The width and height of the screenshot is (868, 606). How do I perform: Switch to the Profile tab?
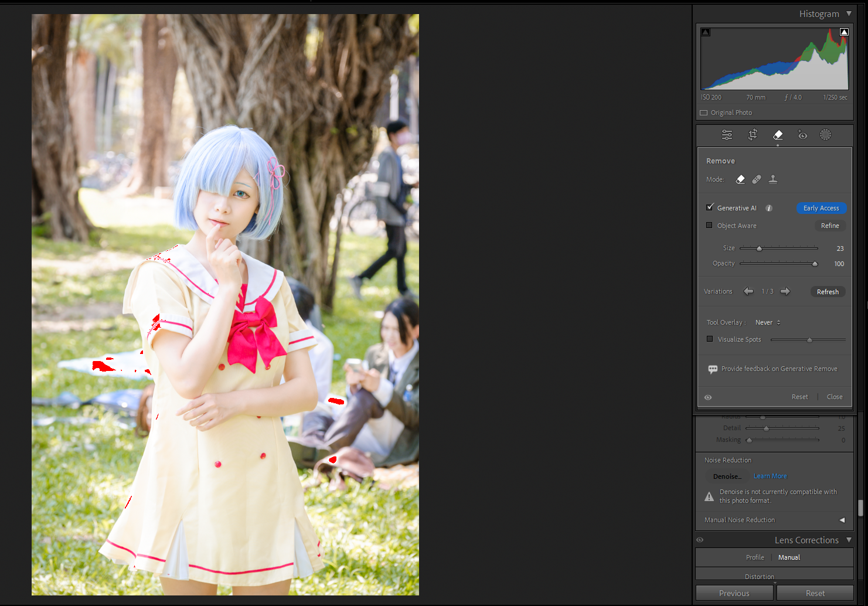tap(755, 557)
